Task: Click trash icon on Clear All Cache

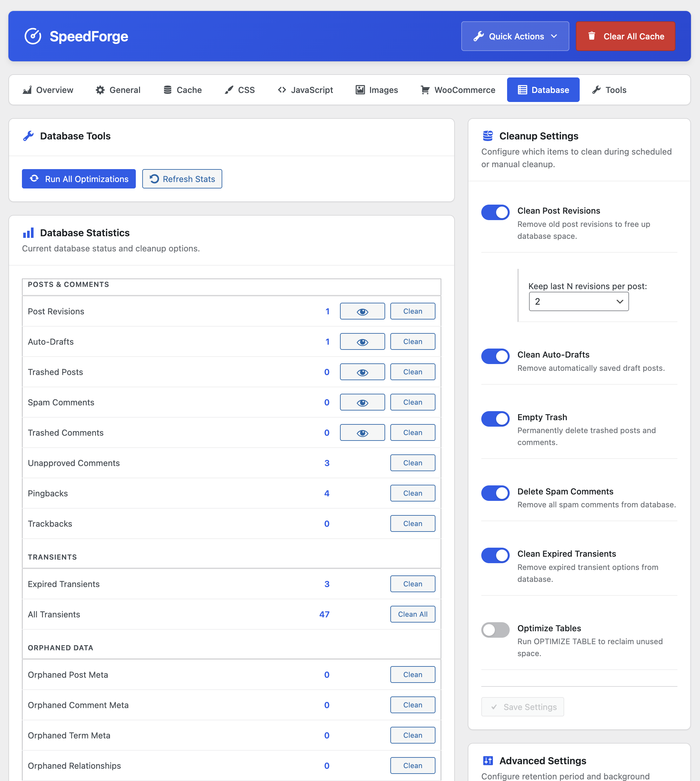Action: [x=592, y=36]
